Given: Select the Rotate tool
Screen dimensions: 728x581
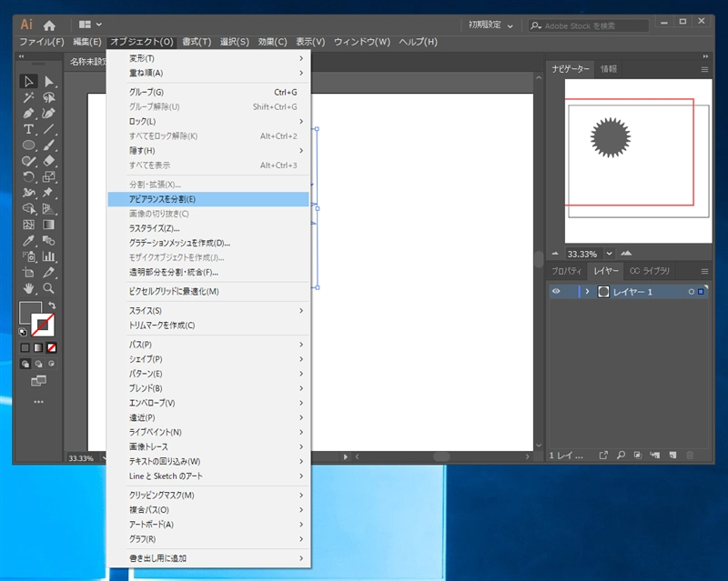Looking at the screenshot, I should [28, 176].
